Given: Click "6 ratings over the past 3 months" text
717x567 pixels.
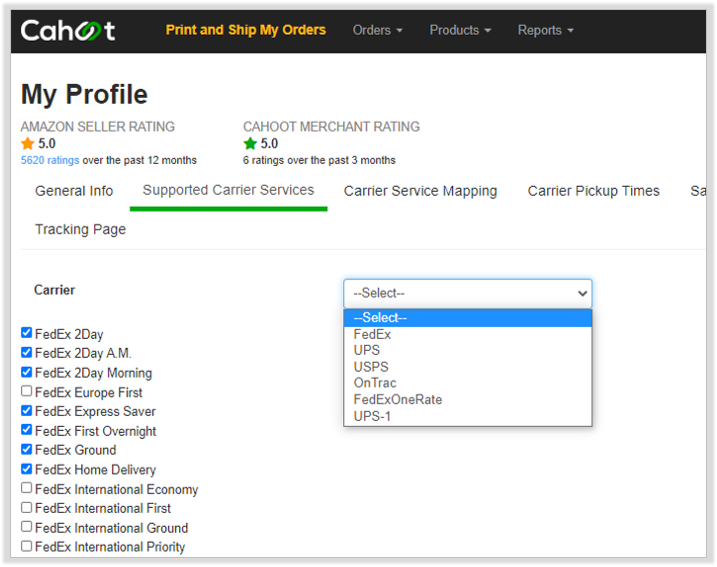Looking at the screenshot, I should (319, 160).
